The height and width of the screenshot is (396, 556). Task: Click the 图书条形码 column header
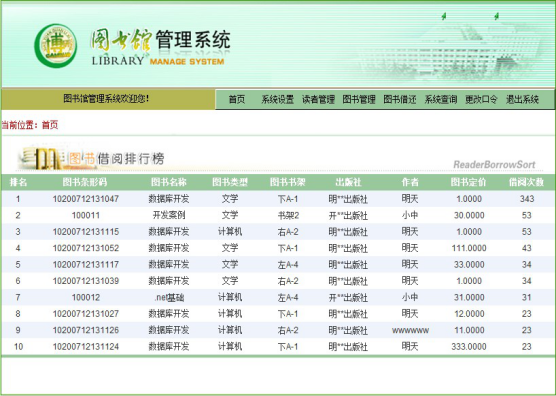tap(85, 182)
